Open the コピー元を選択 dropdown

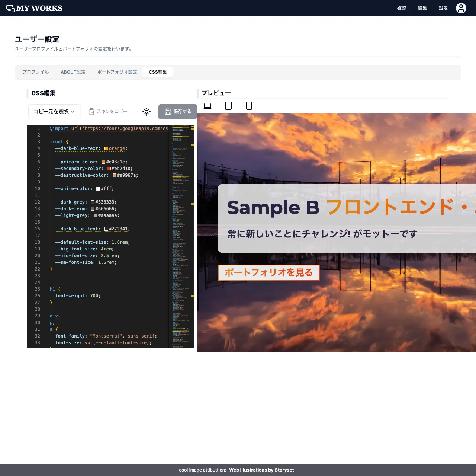[x=54, y=111]
